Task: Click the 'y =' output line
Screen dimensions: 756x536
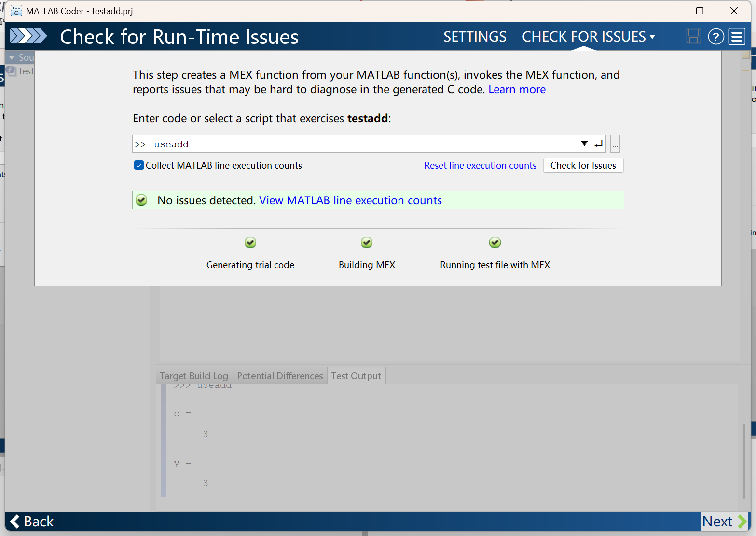Action: [x=182, y=463]
